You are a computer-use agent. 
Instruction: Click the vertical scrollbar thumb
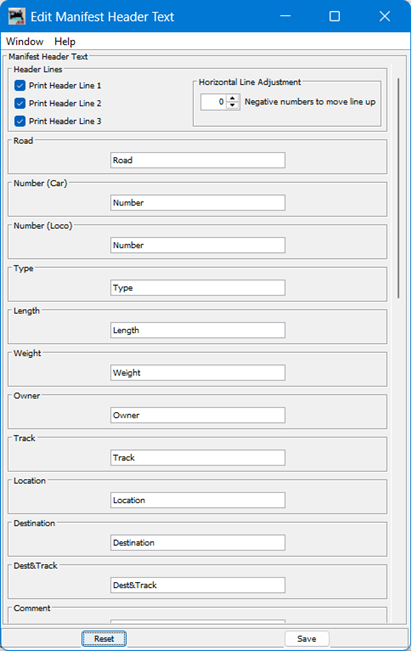tap(398, 188)
